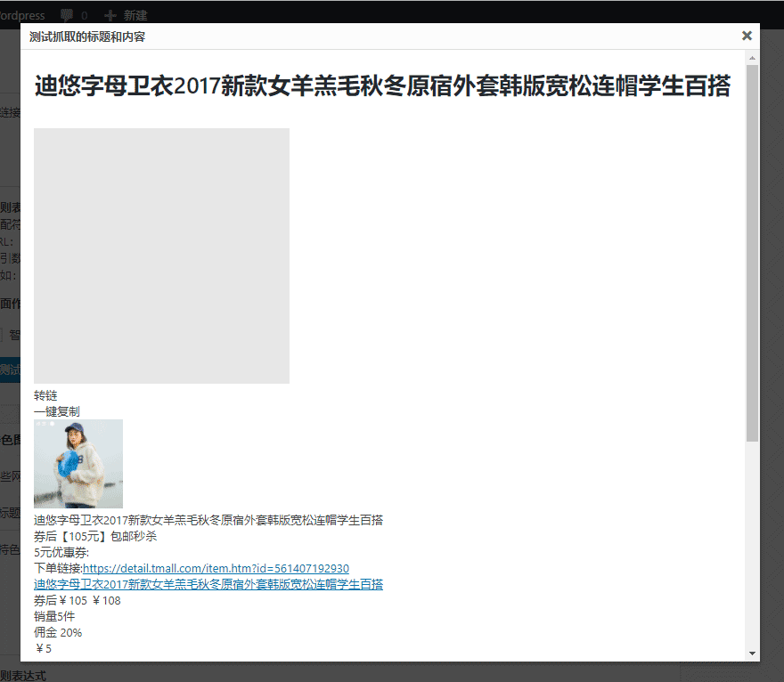The image size is (784, 682).
Task: Click the large bold product title heading
Action: click(382, 85)
